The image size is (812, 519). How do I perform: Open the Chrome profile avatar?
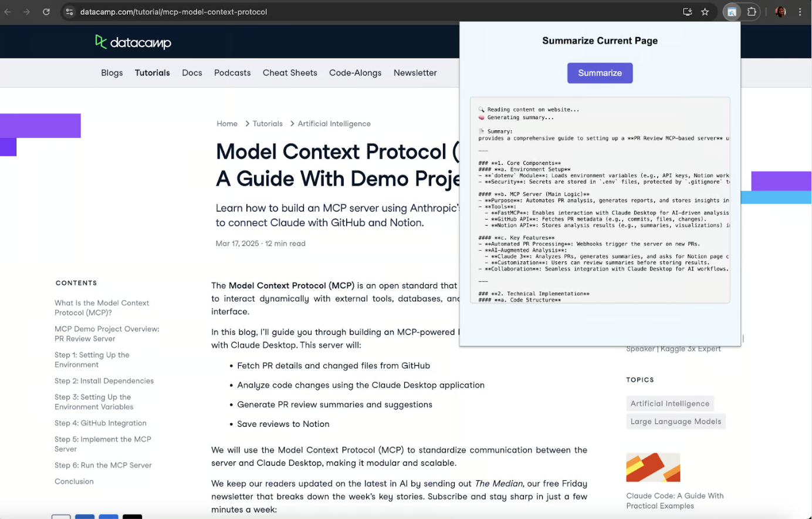point(780,12)
